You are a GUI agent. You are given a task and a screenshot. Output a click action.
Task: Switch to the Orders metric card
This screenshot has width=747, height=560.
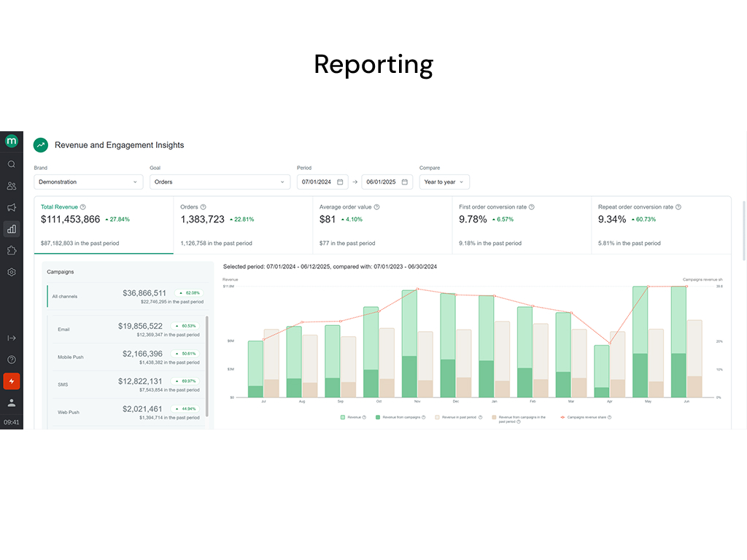241,224
